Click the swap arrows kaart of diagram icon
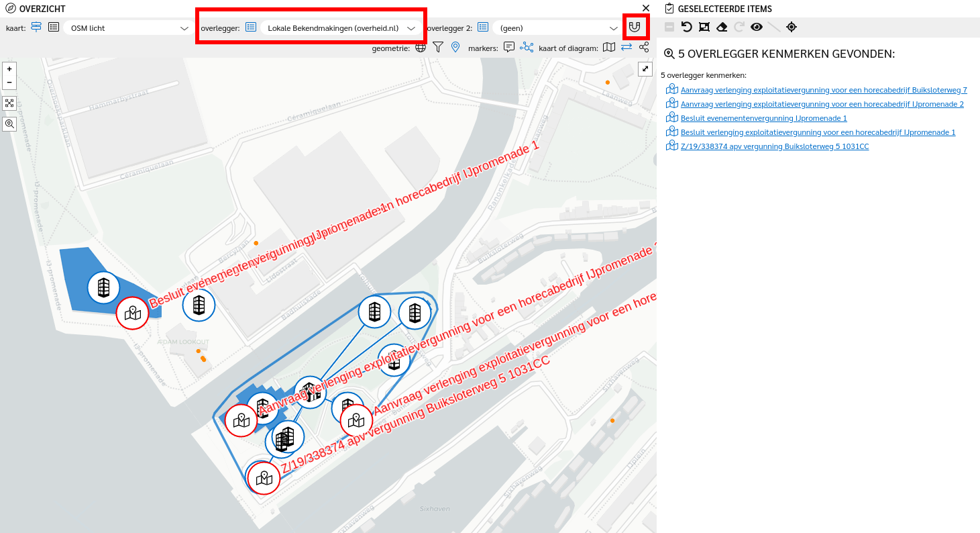The width and height of the screenshot is (980, 533). coord(627,47)
